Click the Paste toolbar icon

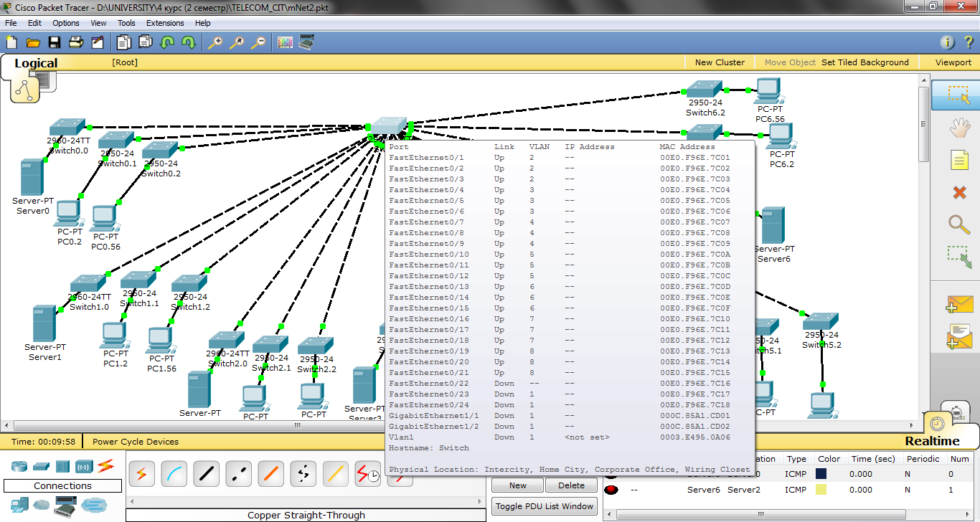click(x=146, y=42)
